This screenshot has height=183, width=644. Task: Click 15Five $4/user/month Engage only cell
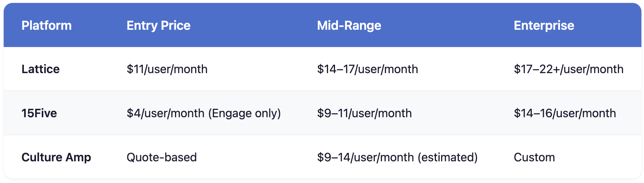pyautogui.click(x=204, y=113)
